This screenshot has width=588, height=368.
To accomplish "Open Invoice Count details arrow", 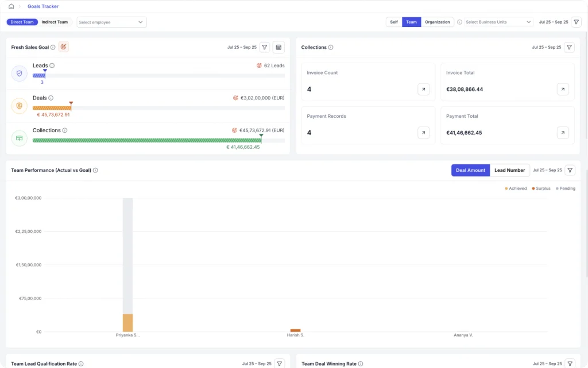I will 423,89.
